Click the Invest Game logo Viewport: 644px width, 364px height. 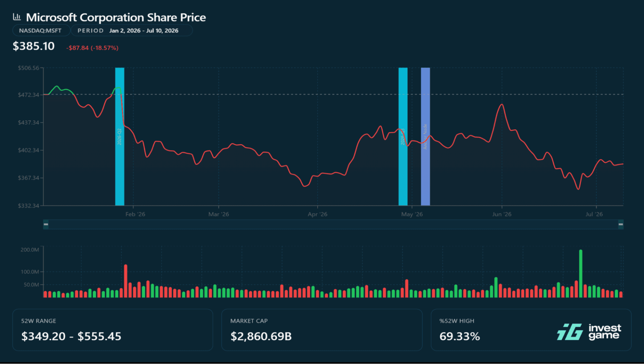click(x=589, y=332)
